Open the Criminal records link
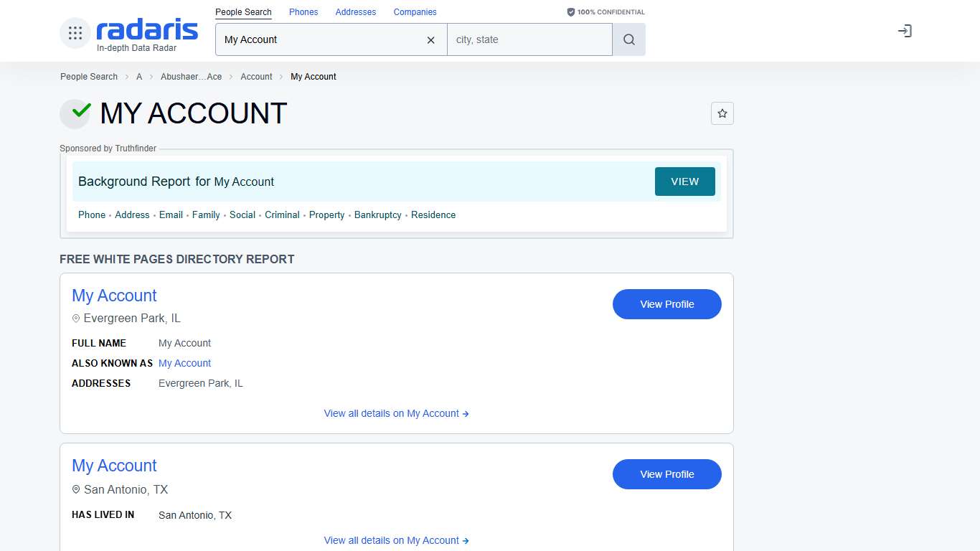980x551 pixels. click(282, 215)
